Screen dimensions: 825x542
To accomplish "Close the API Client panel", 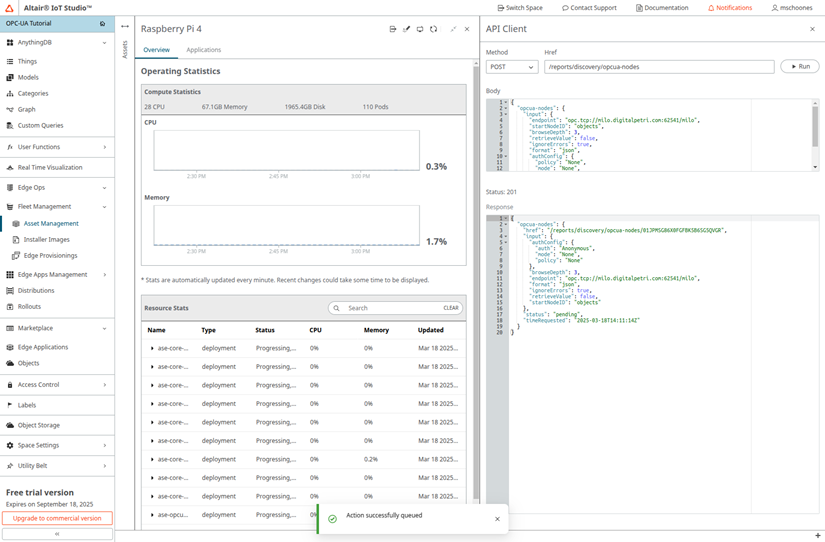I will point(812,29).
